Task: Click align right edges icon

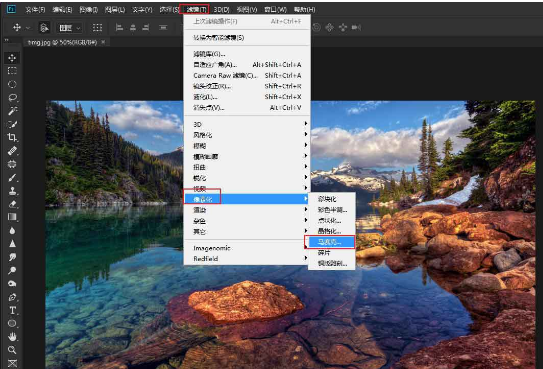Action: pos(146,27)
